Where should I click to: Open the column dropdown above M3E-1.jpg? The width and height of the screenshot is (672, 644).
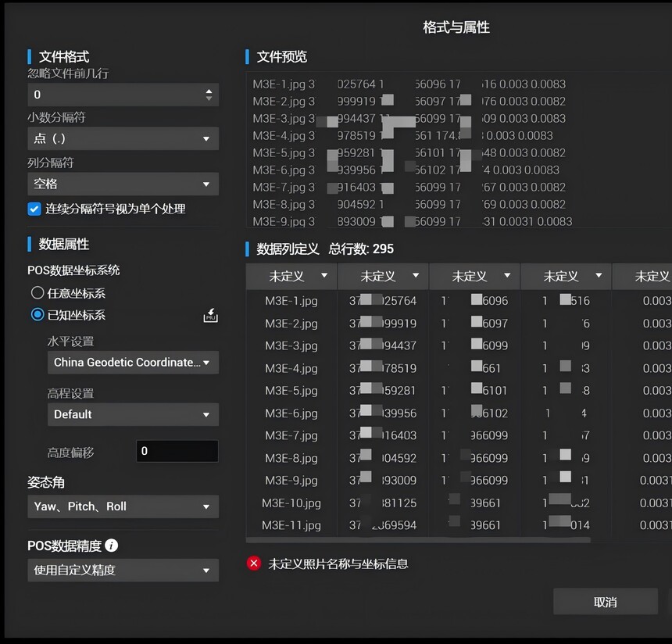291,276
